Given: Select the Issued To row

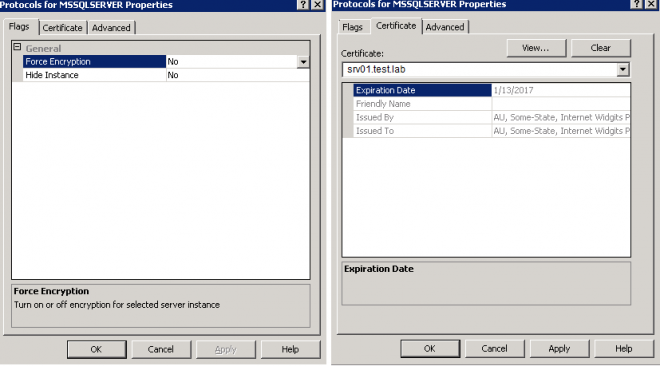Looking at the screenshot, I should tap(492, 130).
